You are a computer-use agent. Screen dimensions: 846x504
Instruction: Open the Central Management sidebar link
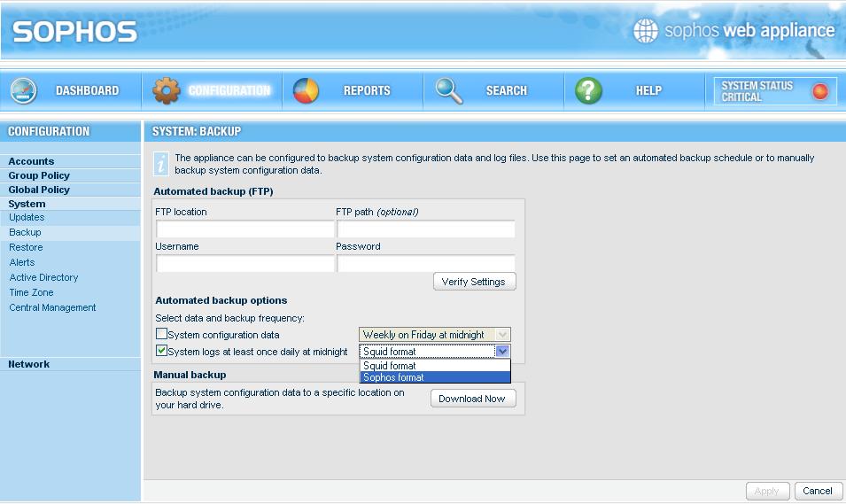pyautogui.click(x=52, y=307)
